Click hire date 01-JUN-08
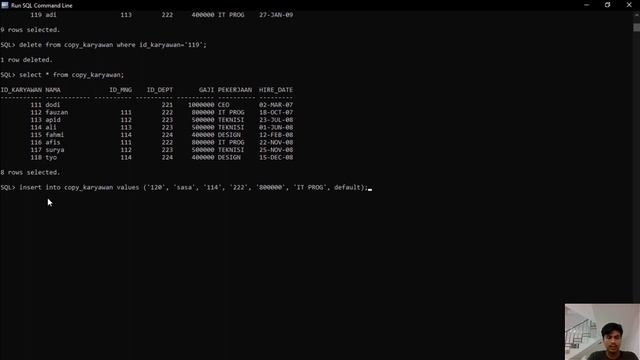The height and width of the screenshot is (360, 640). (x=276, y=127)
